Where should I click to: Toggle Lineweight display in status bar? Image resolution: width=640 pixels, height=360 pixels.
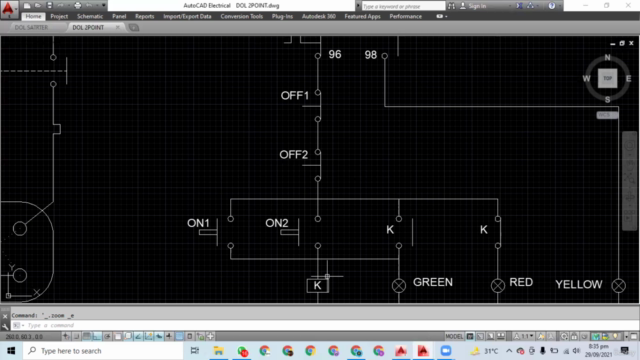pos(169,336)
